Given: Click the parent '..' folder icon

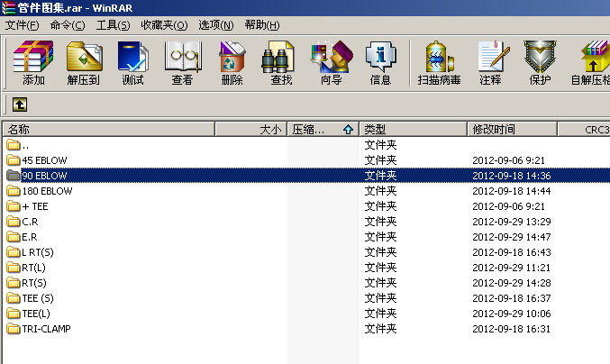Looking at the screenshot, I should coord(14,145).
